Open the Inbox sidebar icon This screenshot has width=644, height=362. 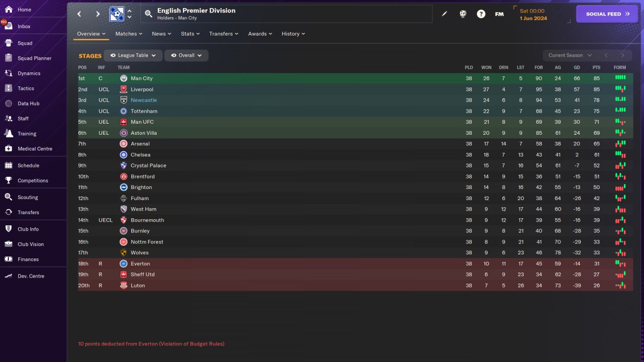click(x=9, y=26)
